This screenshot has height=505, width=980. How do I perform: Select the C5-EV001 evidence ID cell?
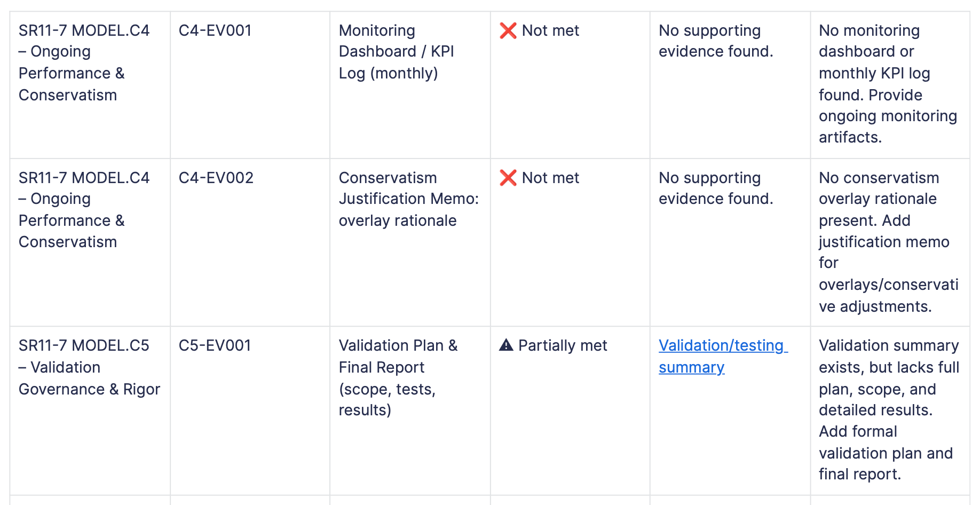tap(215, 345)
